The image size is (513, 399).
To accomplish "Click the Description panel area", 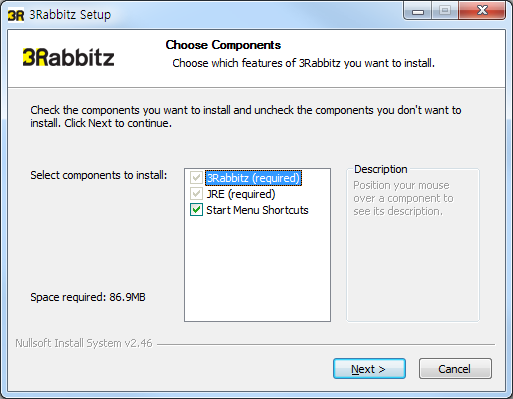I will (413, 245).
